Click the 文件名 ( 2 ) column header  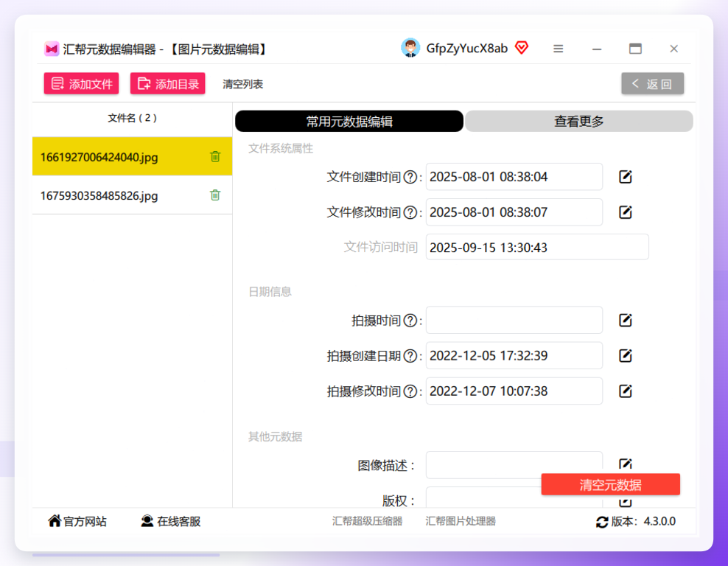pos(133,118)
